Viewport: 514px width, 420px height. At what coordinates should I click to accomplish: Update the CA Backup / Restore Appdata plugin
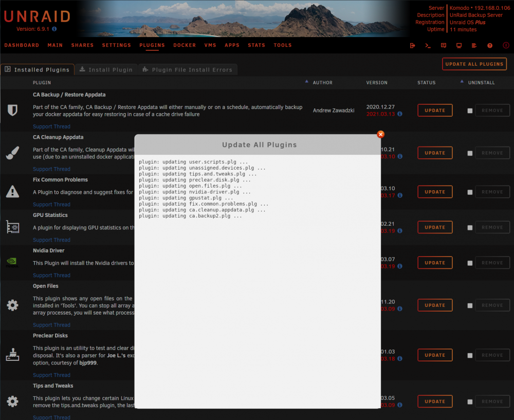[x=435, y=111]
